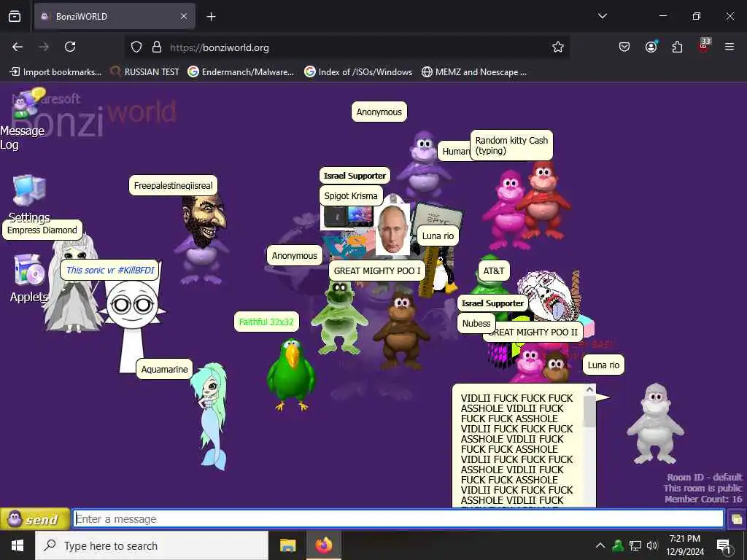Click the red extension icon with badge 33

point(704,46)
